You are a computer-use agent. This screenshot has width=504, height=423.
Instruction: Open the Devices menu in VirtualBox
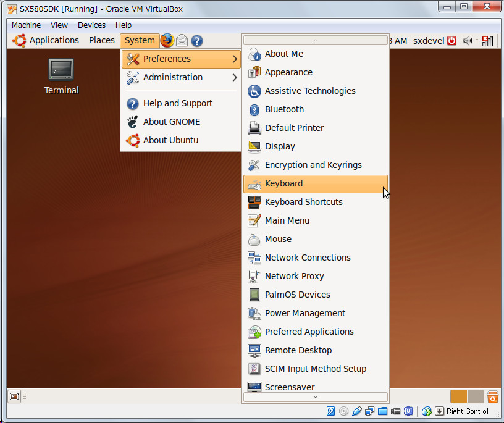[x=91, y=25]
